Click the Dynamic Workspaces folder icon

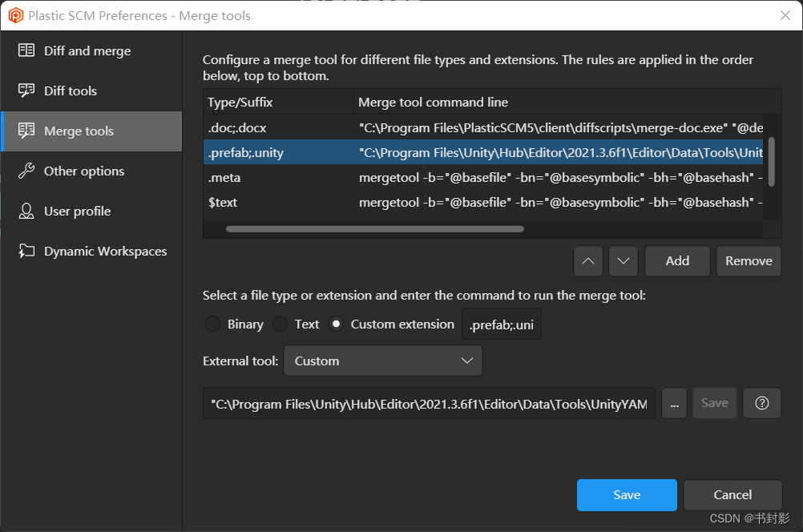tap(26, 251)
